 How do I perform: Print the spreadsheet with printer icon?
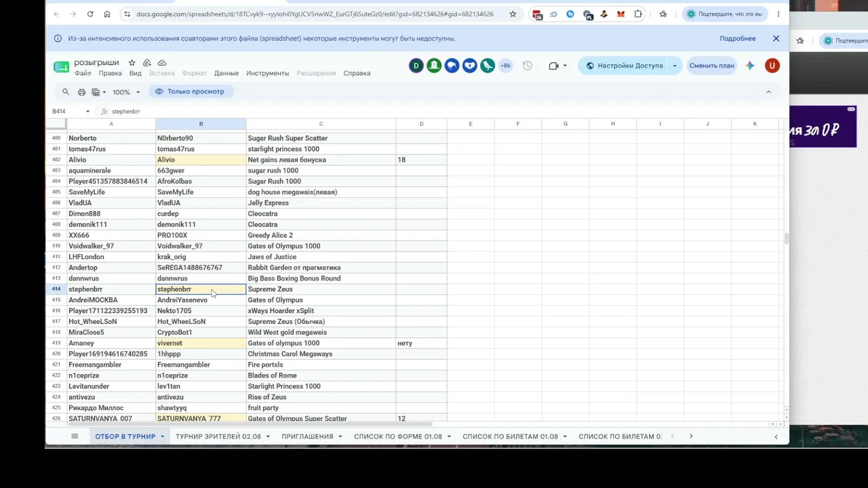point(81,91)
